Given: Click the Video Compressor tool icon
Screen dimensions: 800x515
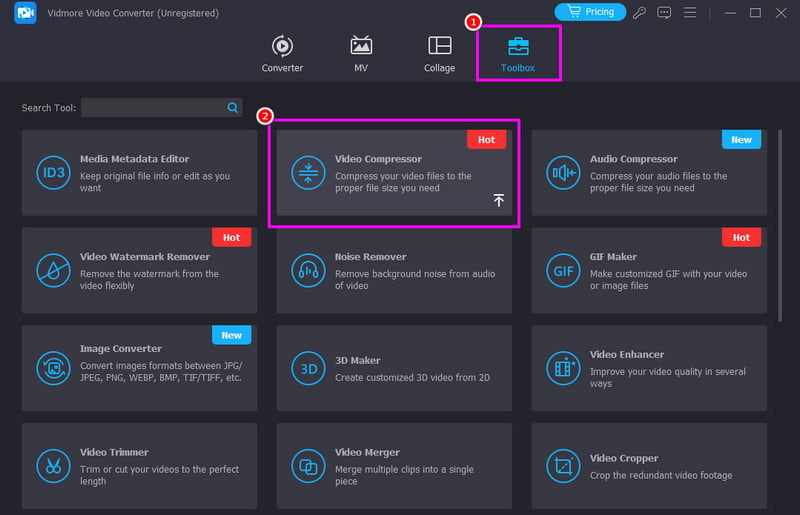Looking at the screenshot, I should tap(308, 172).
